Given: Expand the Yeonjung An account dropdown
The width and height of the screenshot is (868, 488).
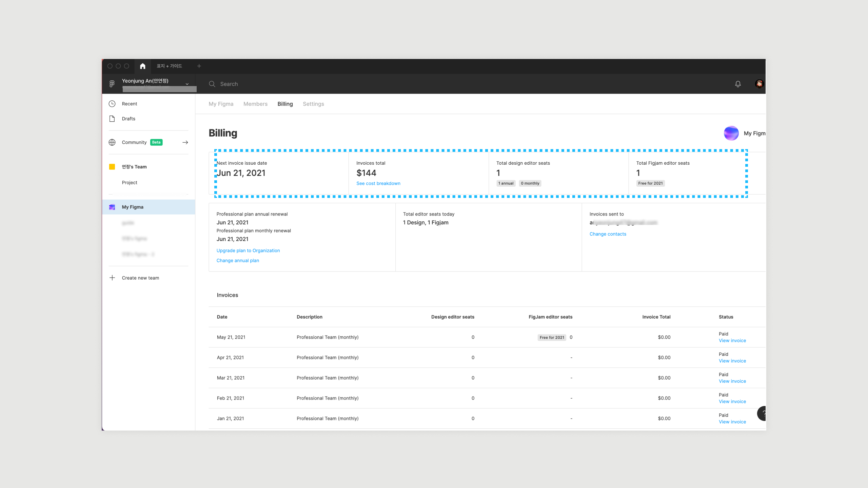Looking at the screenshot, I should point(187,84).
